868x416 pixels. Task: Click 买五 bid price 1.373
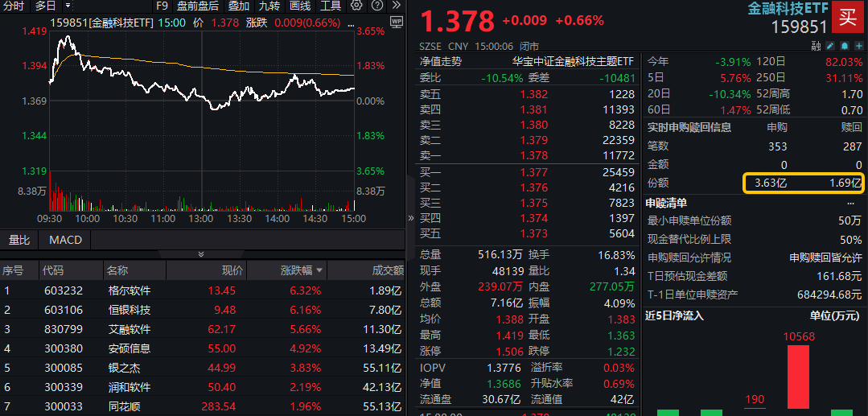(x=533, y=234)
